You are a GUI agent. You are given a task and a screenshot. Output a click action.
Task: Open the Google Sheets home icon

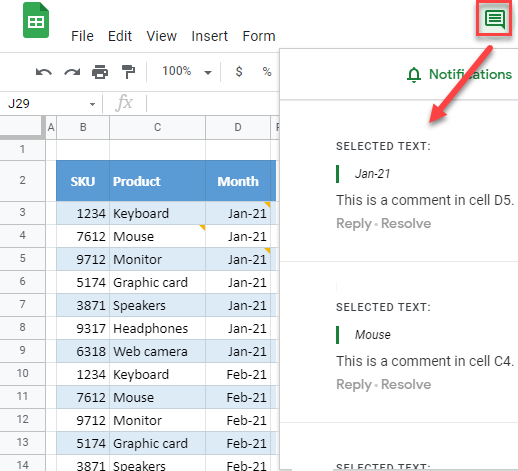pos(36,21)
